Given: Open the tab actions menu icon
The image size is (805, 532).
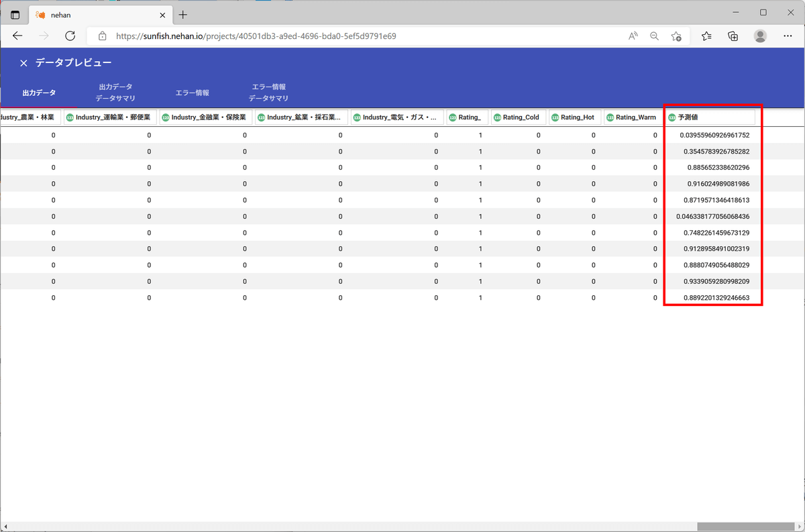Looking at the screenshot, I should [x=15, y=15].
